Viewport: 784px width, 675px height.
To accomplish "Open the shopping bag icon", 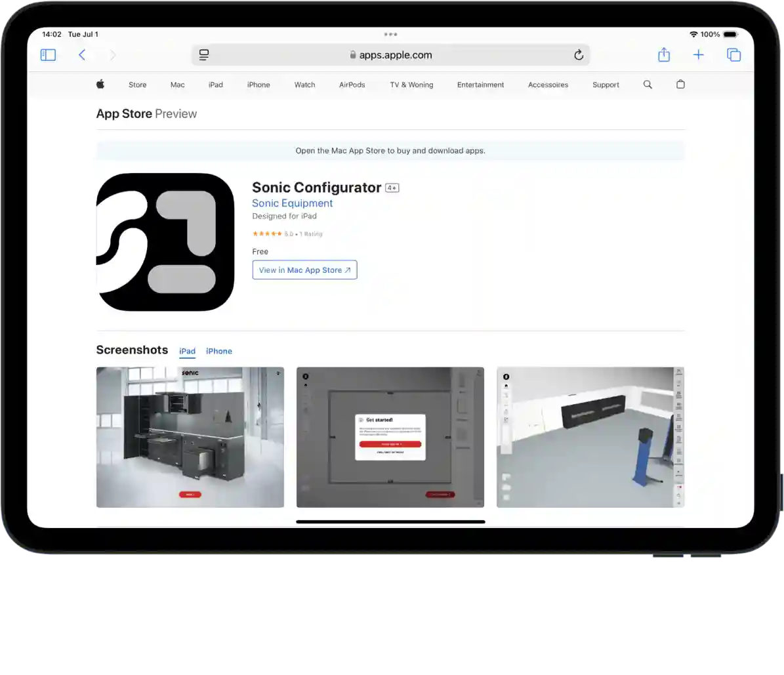I will [680, 85].
